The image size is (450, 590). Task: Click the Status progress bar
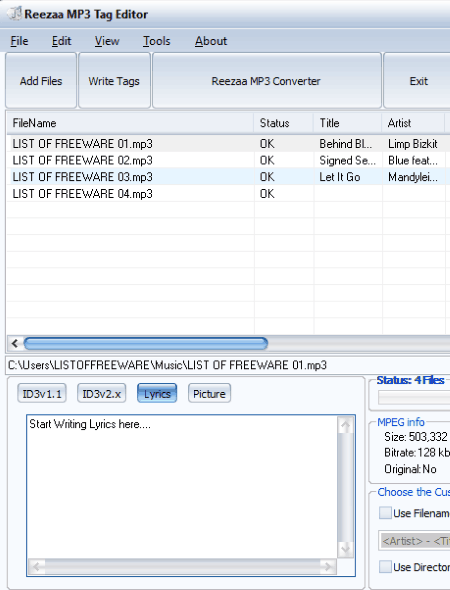coord(414,397)
